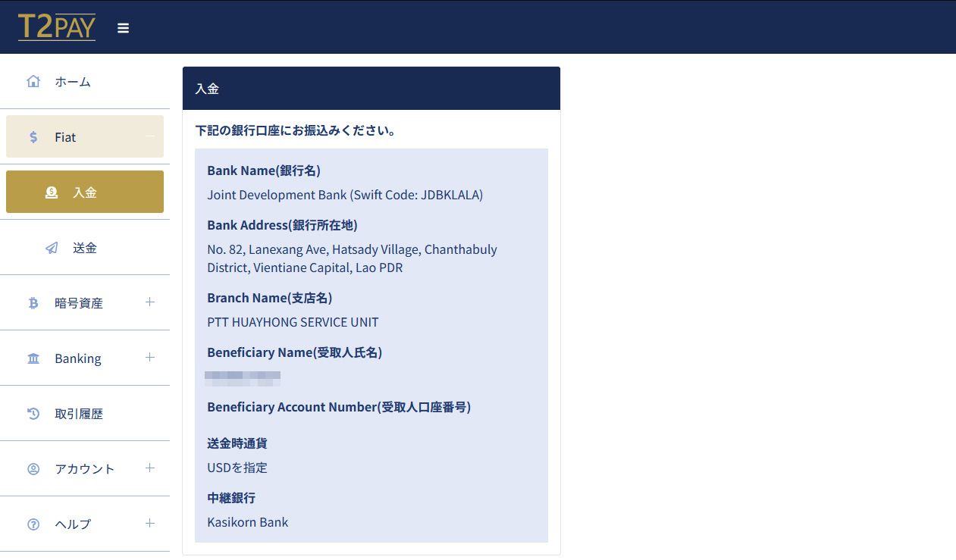Click the blurred beneficiary name value
The image size is (956, 560).
243,378
